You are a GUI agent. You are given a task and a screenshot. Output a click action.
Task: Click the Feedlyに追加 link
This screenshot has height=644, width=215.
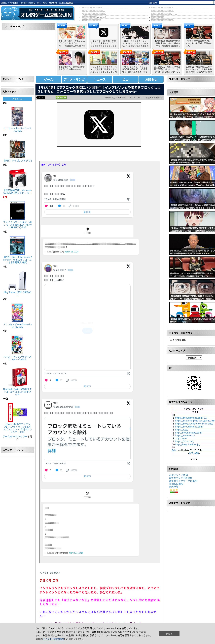[x=176, y=484]
